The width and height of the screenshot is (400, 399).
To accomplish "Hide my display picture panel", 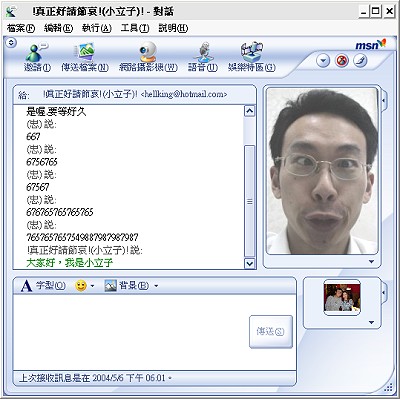I will coord(384,292).
